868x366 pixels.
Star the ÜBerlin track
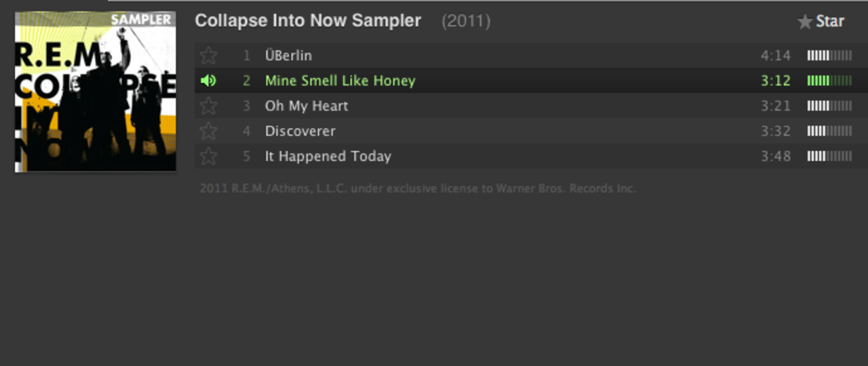point(209,56)
